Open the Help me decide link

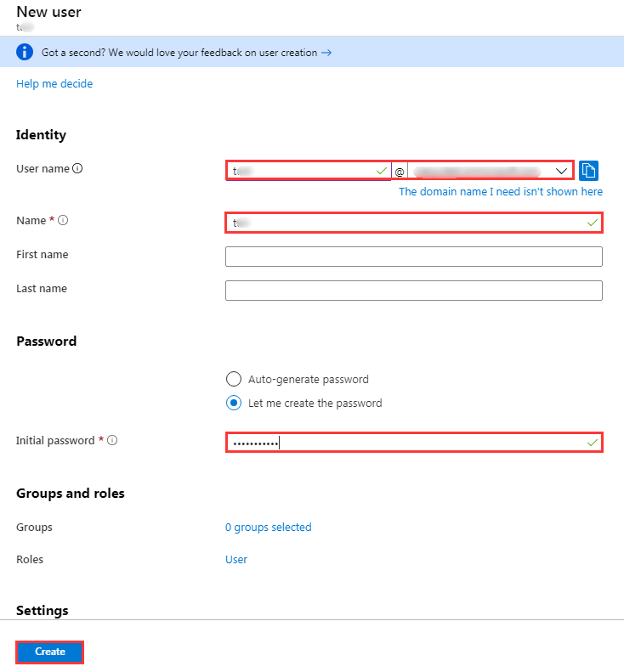point(54,84)
